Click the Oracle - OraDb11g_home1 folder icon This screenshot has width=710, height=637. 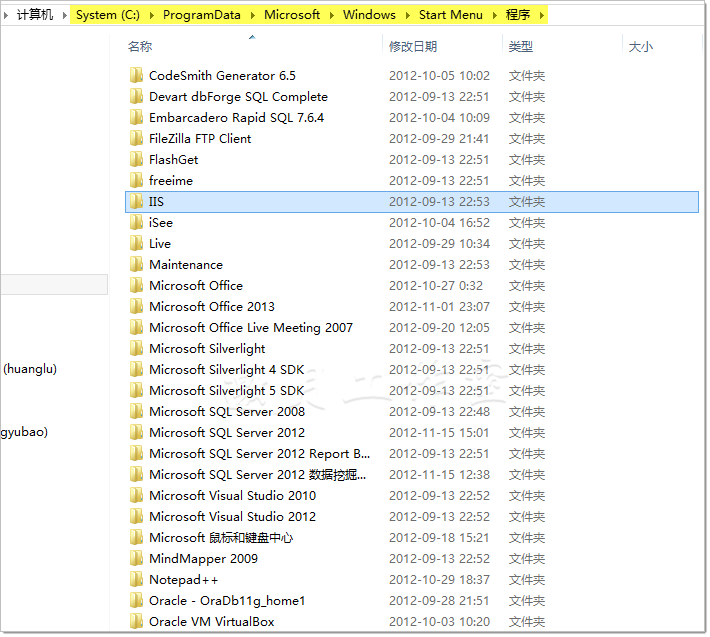(x=136, y=600)
